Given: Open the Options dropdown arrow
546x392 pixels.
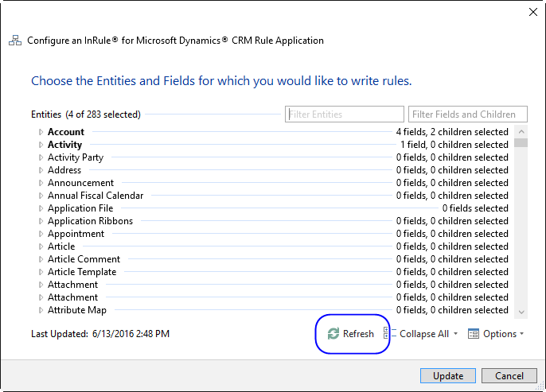Looking at the screenshot, I should [x=521, y=334].
